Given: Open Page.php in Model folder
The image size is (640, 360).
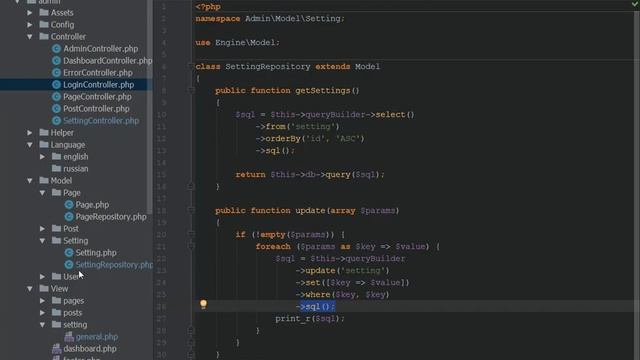Looking at the screenshot, I should tap(92, 204).
